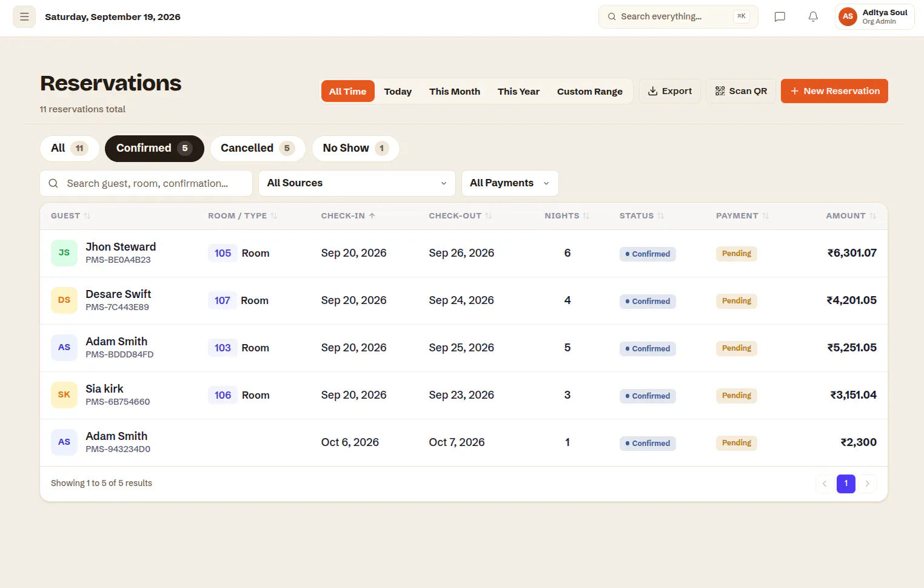Click the Export button
This screenshot has height=588, width=924.
670,91
